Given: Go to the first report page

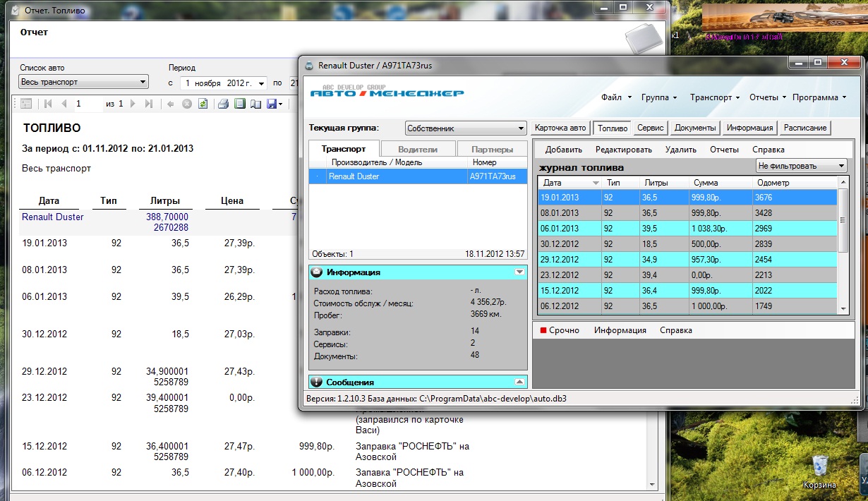Looking at the screenshot, I should pos(48,104).
